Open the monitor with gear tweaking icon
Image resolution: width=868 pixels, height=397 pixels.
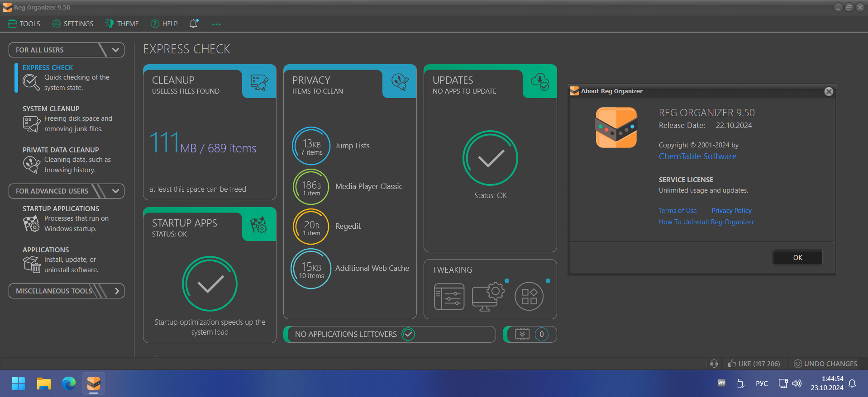pyautogui.click(x=488, y=297)
